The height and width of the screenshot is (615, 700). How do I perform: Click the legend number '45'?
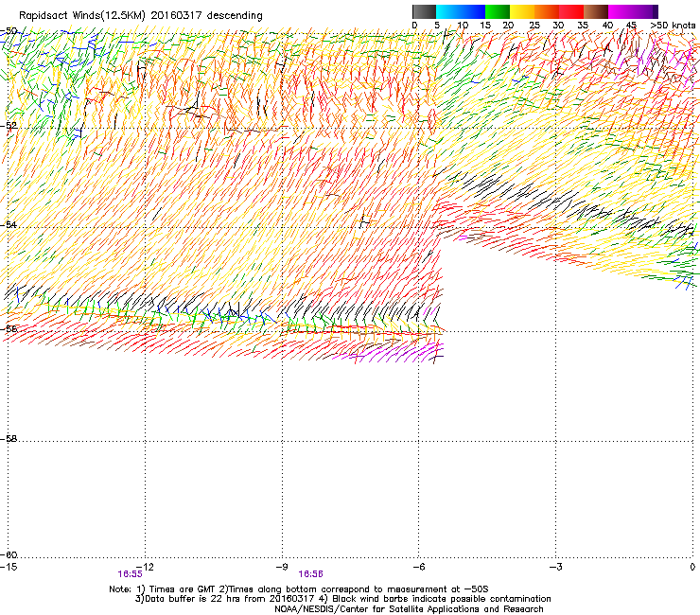tap(631, 26)
